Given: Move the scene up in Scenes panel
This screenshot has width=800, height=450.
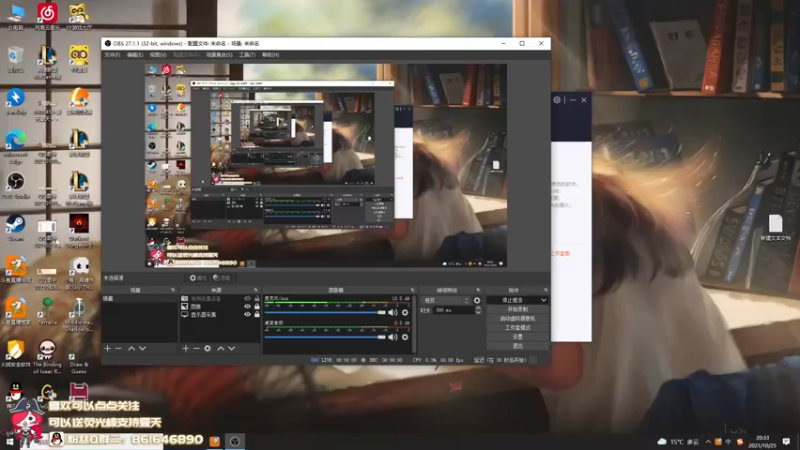Looking at the screenshot, I should click(x=132, y=348).
